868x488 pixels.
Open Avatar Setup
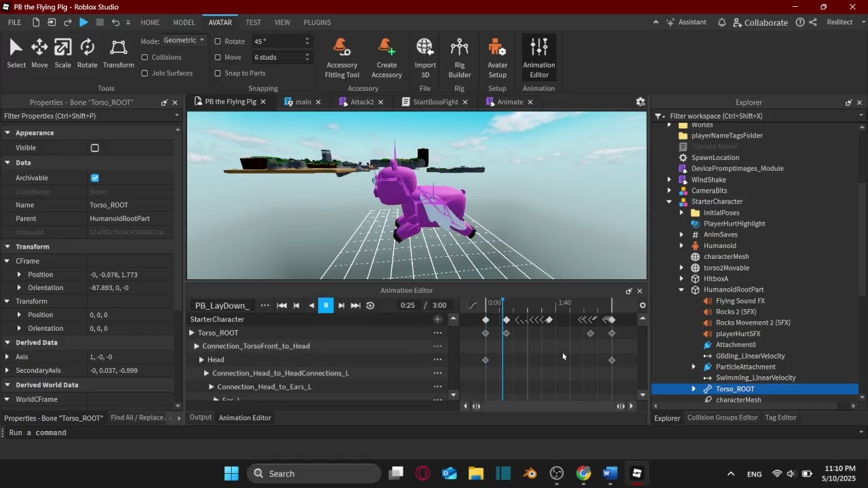click(x=497, y=58)
